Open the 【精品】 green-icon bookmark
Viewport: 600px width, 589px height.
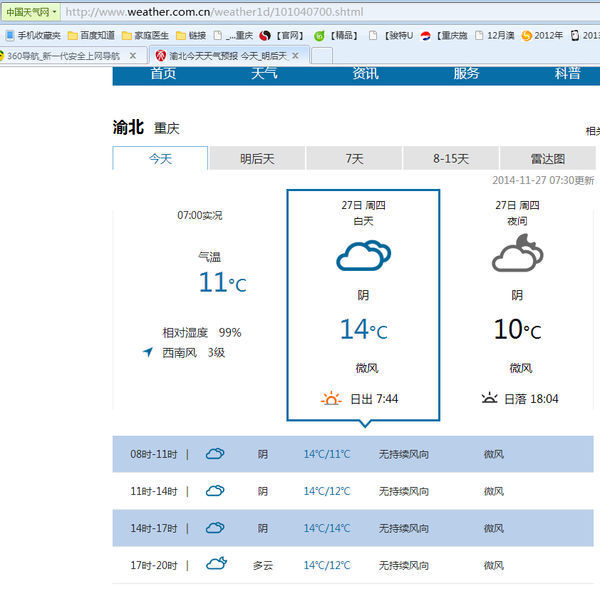tap(336, 36)
